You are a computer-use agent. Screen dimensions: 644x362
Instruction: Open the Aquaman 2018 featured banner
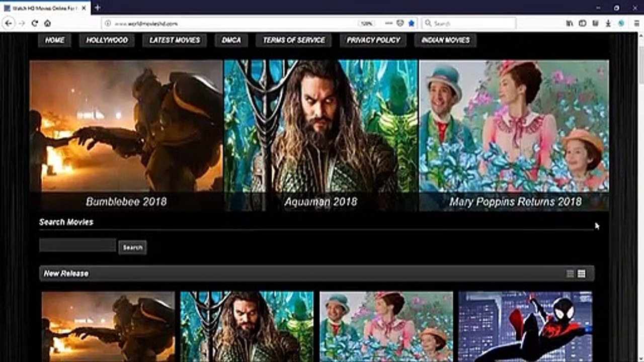coord(321,135)
